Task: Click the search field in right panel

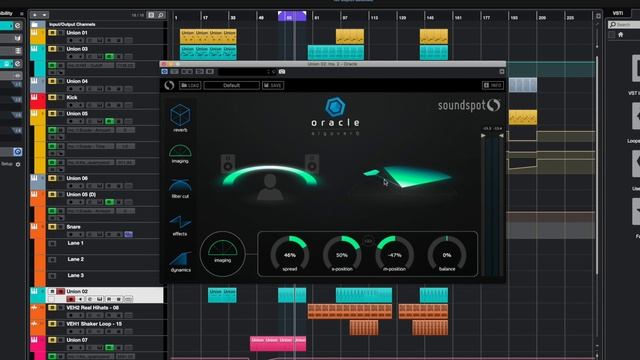Action: pos(624,25)
